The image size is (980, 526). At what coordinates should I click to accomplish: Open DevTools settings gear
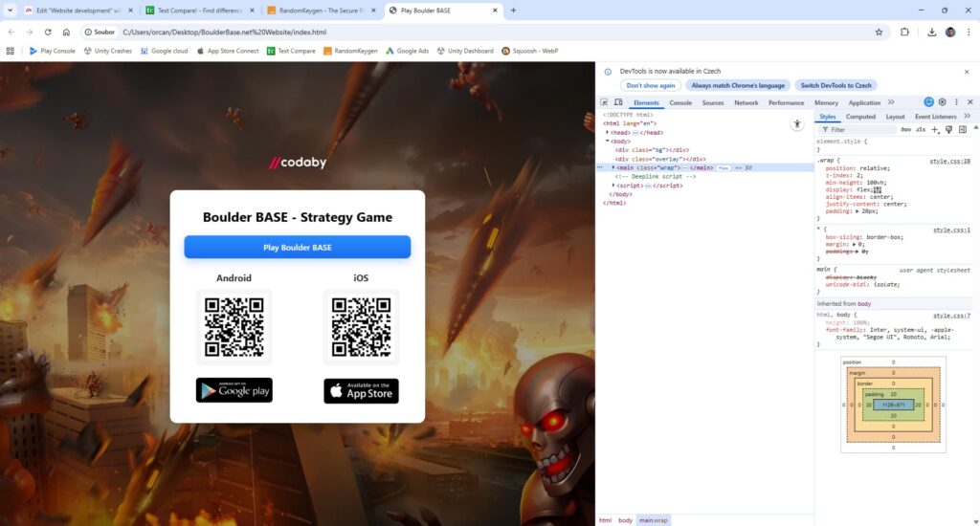(942, 102)
